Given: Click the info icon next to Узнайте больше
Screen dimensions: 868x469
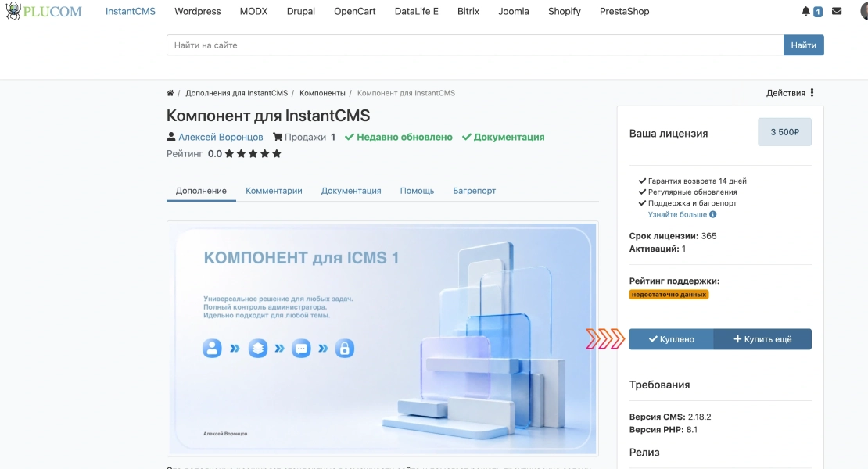Looking at the screenshot, I should 713,214.
